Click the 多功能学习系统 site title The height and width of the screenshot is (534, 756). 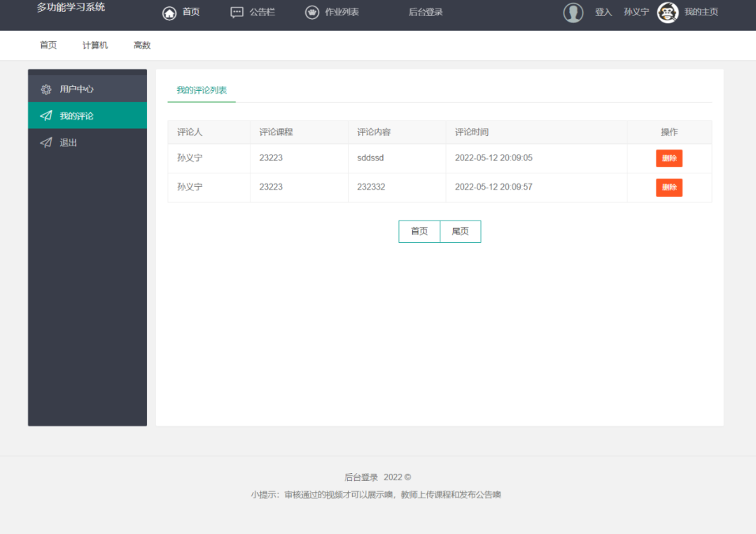(x=71, y=7)
